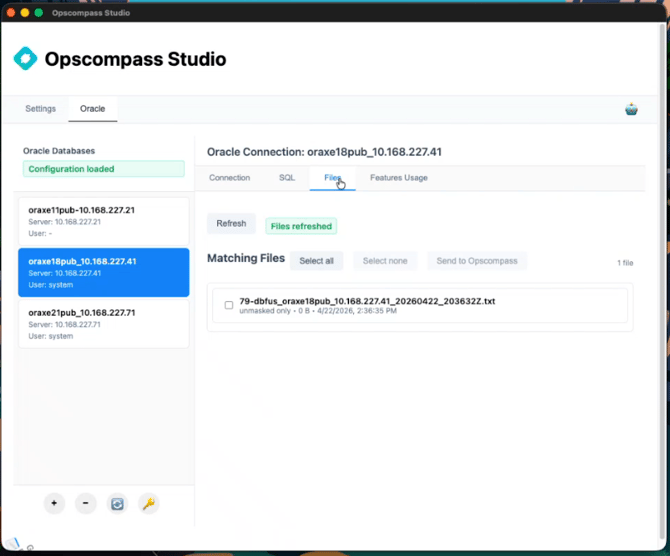Viewport: 670px width, 556px height.
Task: Click the add database plus icon
Action: (54, 504)
